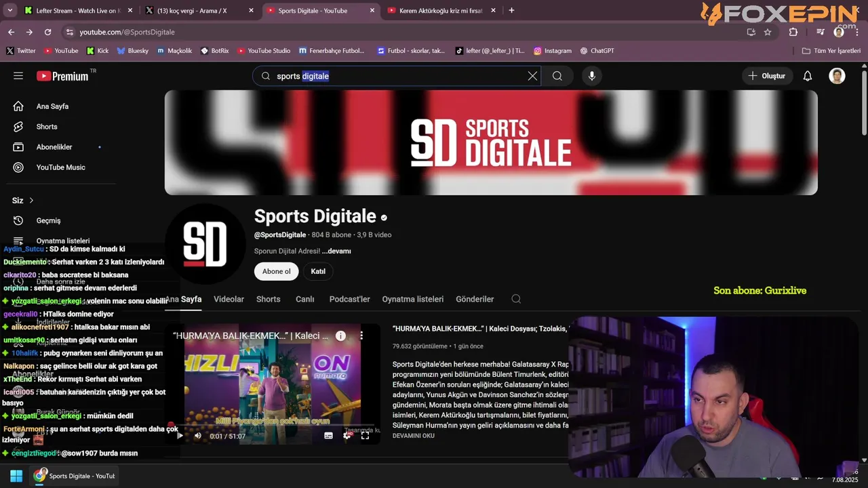Open featured video quality settings gear
The image size is (868, 488).
[347, 436]
